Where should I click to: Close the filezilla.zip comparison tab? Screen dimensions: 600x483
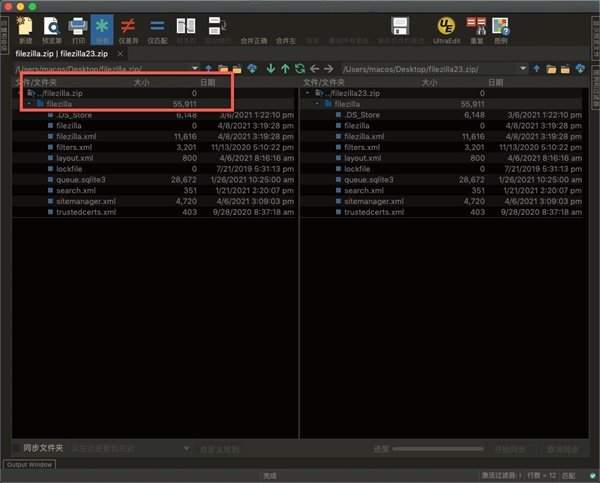click(120, 54)
